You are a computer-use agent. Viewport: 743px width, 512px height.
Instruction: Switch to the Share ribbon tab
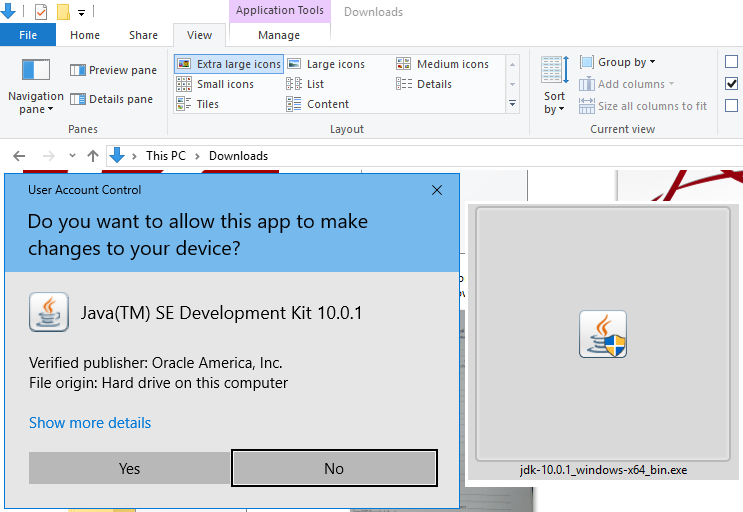pyautogui.click(x=143, y=35)
